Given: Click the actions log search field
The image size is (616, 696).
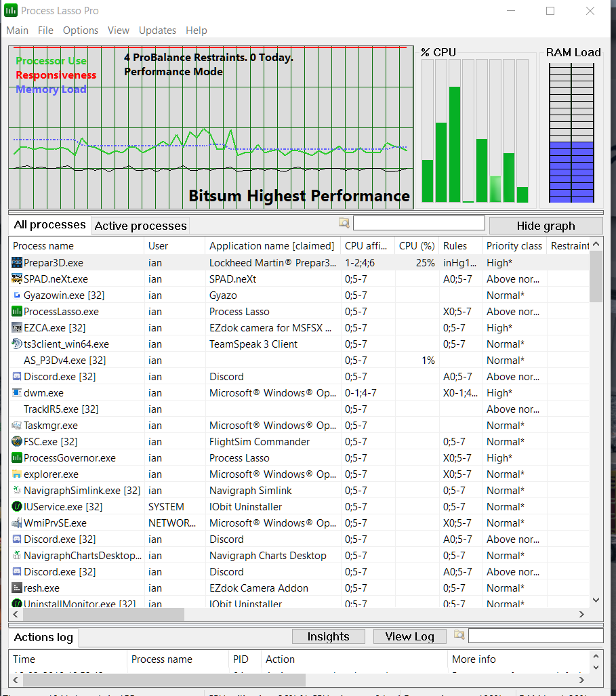Looking at the screenshot, I should tap(535, 636).
